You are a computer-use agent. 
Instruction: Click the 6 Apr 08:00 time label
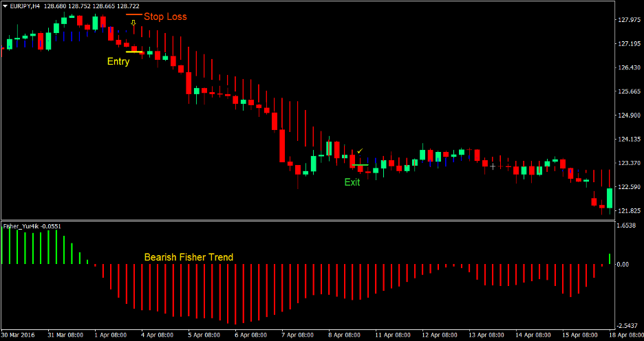251,334
